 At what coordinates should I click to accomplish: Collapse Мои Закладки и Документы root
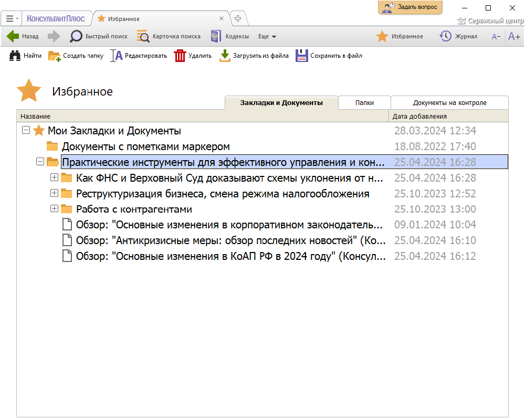tap(26, 130)
